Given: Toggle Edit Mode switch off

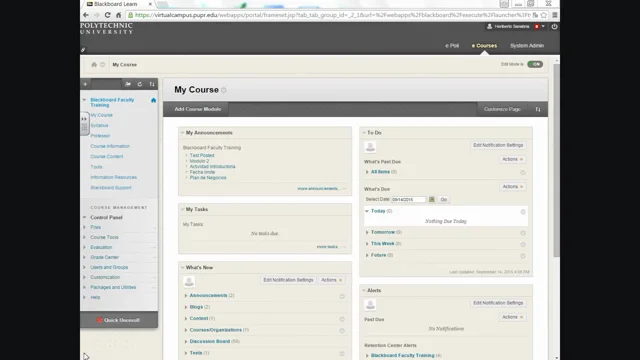Looking at the screenshot, I should pyautogui.click(x=535, y=64).
